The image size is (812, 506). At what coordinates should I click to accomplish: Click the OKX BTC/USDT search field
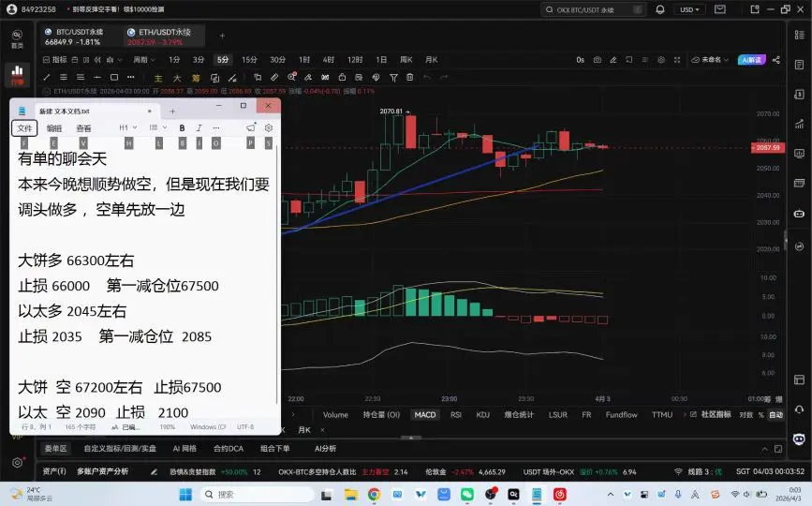pyautogui.click(x=594, y=10)
